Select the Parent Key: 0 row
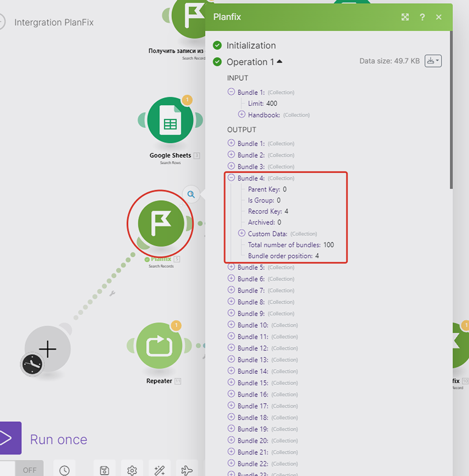This screenshot has width=469, height=476. point(267,189)
